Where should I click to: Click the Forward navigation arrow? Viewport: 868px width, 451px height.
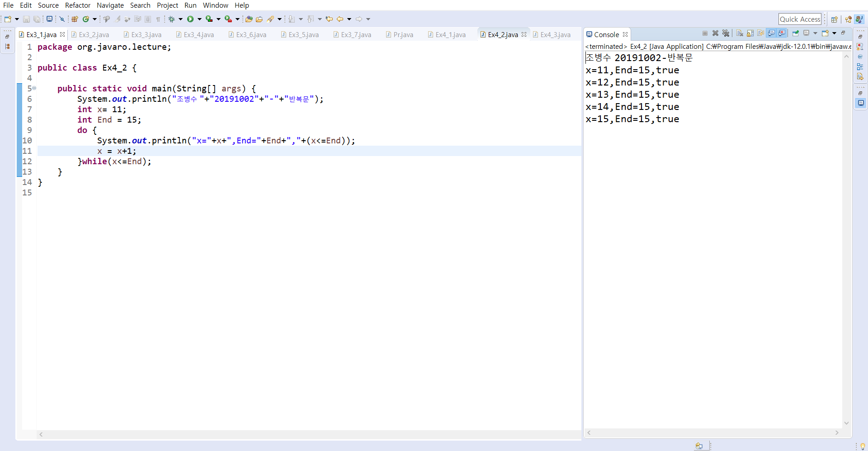pos(359,19)
